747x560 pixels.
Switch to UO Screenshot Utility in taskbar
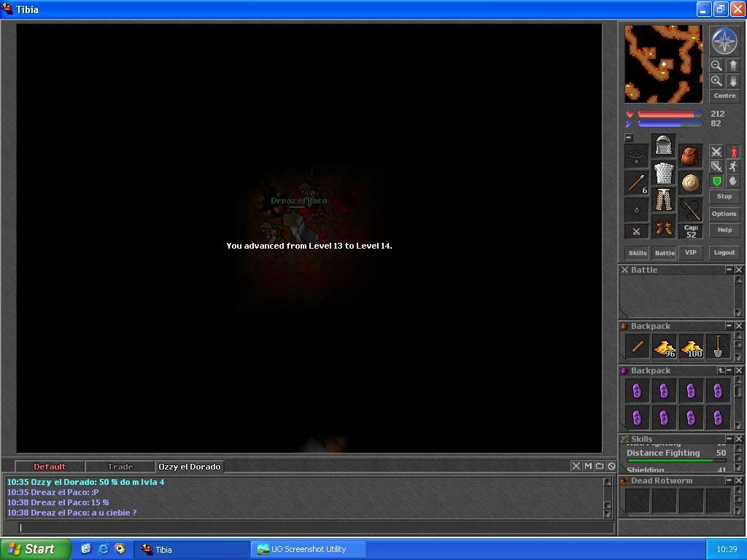[x=309, y=550]
